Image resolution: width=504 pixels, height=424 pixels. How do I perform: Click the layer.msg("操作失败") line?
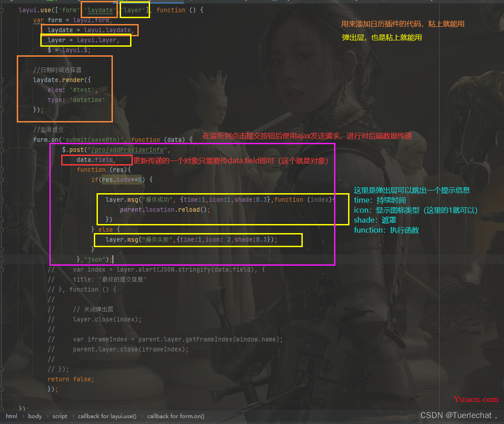(191, 240)
